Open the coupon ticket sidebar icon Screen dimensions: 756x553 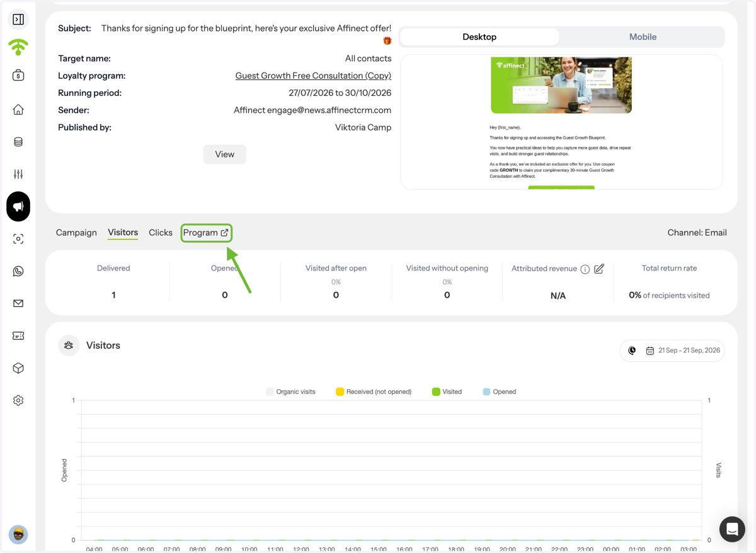click(x=18, y=335)
